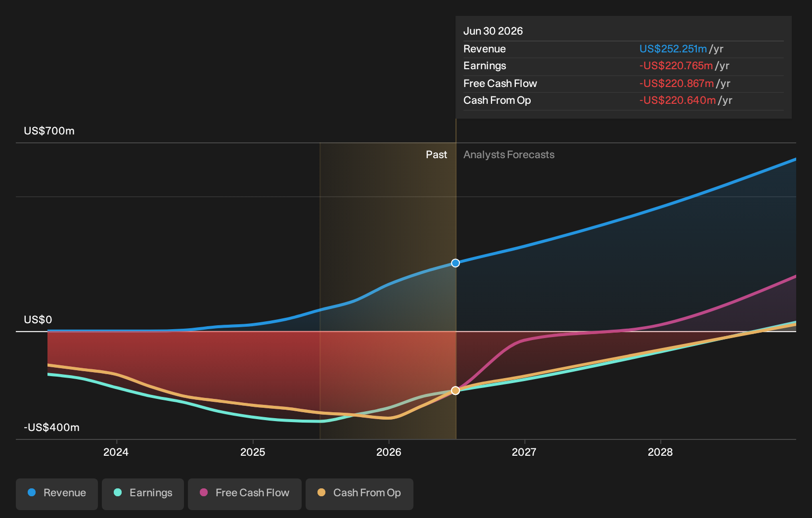Viewport: 812px width, 518px height.
Task: Toggle the Revenue legend button
Action: (x=57, y=494)
